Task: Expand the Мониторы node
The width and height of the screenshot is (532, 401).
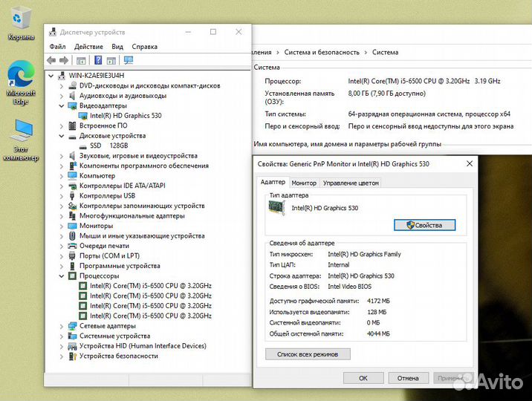Action: [62, 226]
